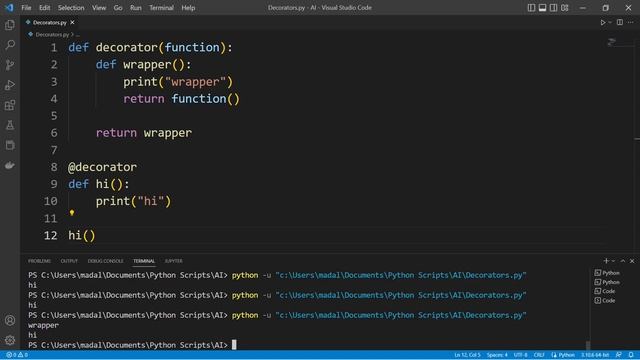The height and width of the screenshot is (360, 640).
Task: Open the editor More Actions ellipsis
Action: coord(631,22)
